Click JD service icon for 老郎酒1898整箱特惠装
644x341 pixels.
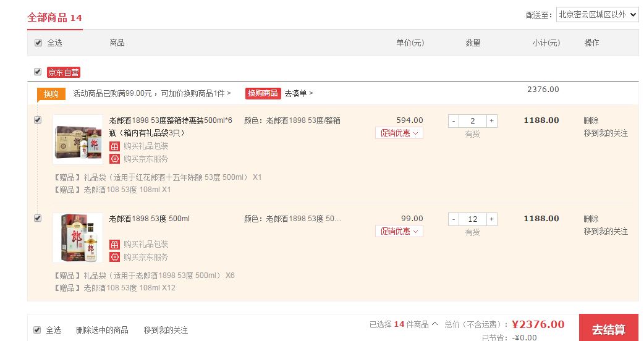114,159
